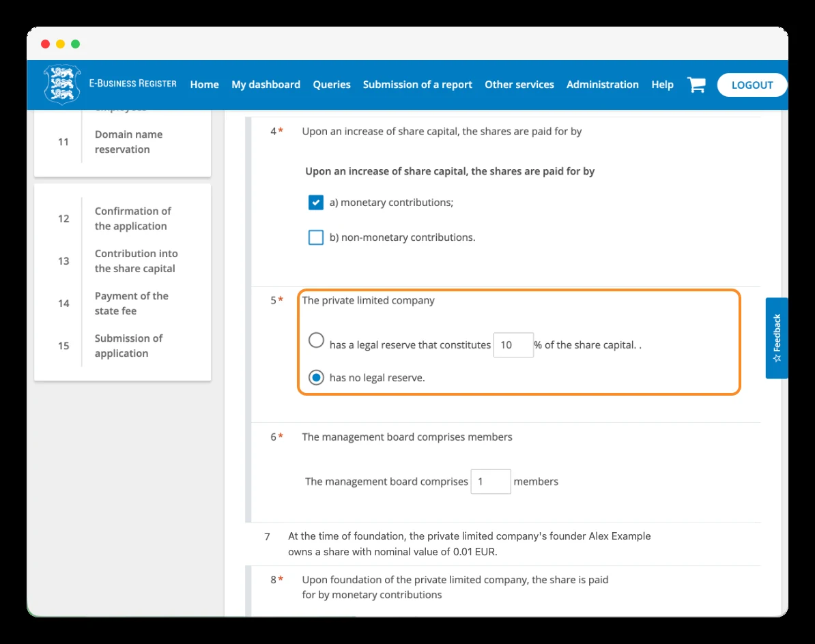815x644 pixels.
Task: Select 'has no legal reserve' radio option
Action: point(316,377)
